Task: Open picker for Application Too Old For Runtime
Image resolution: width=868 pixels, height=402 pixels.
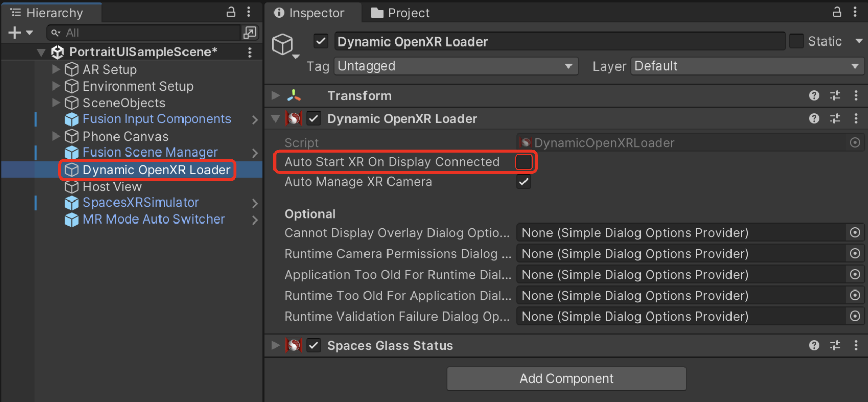Action: tap(855, 274)
